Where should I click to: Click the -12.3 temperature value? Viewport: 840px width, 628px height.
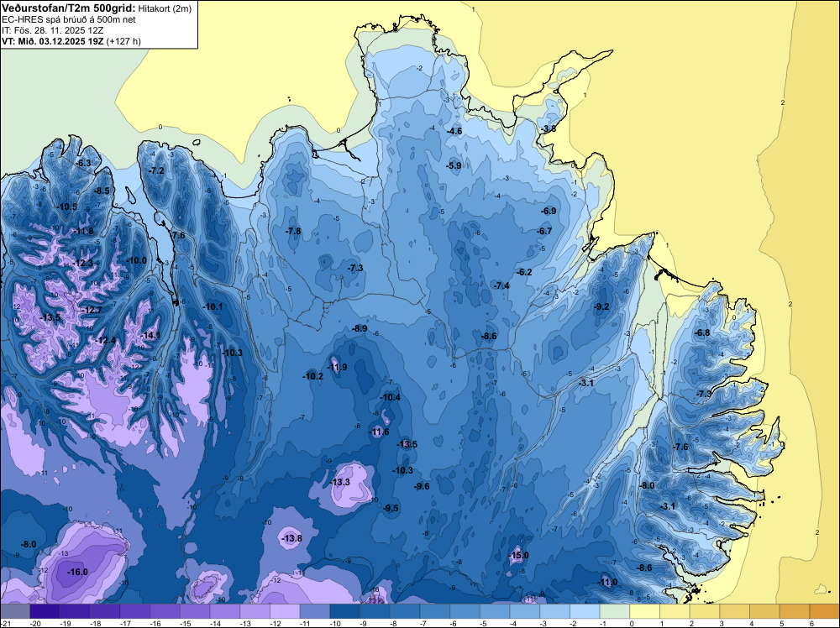[83, 263]
